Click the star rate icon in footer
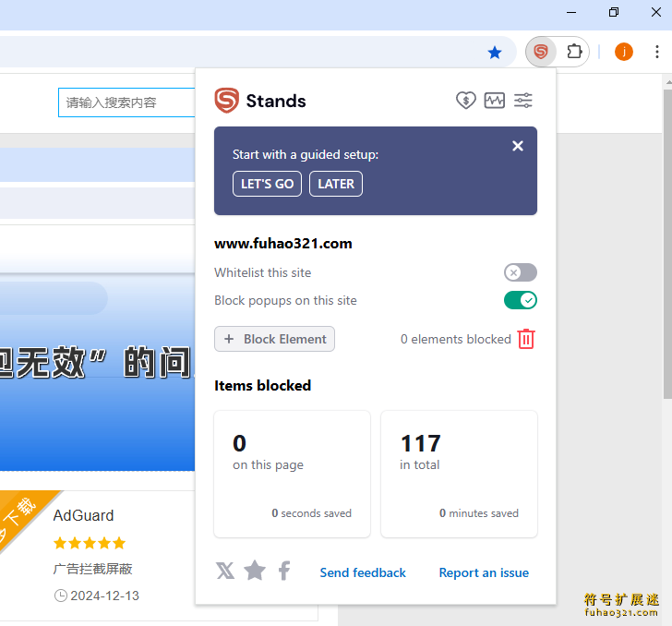 tap(255, 571)
